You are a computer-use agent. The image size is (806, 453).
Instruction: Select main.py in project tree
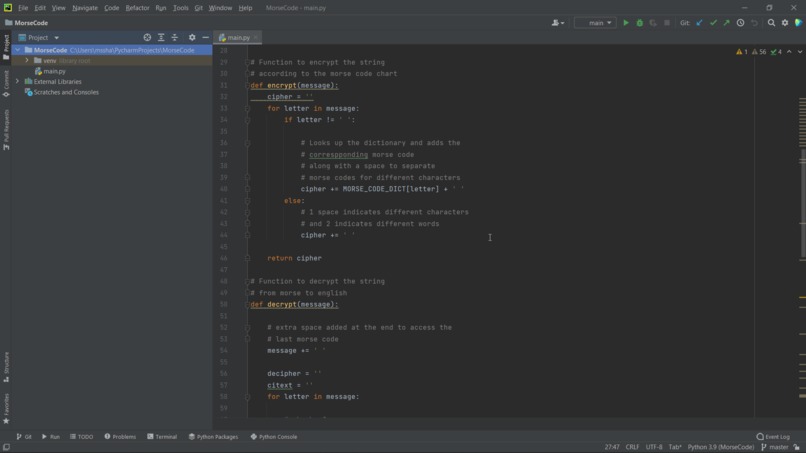(50, 71)
